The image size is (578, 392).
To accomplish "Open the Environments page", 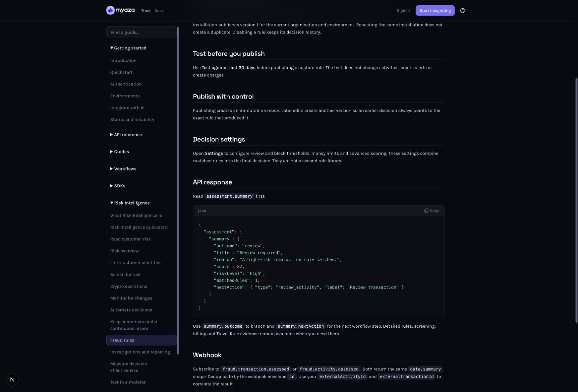I will click(125, 96).
